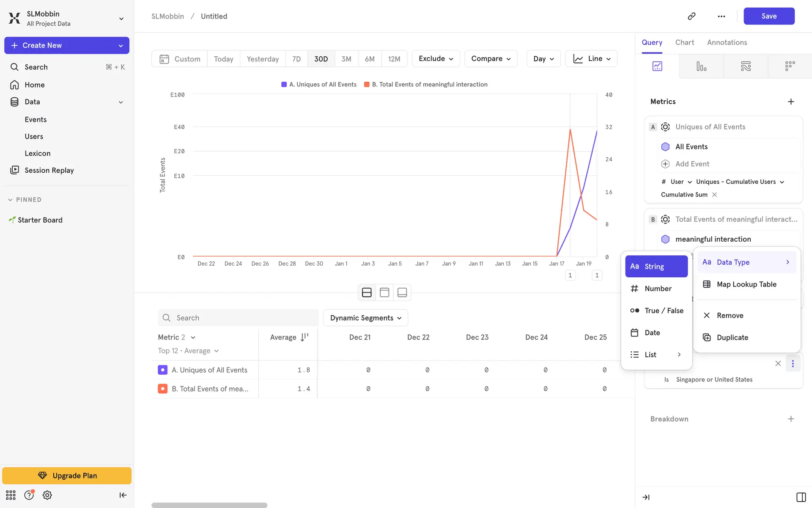
Task: Select the Insights report type icon
Action: pos(657,66)
